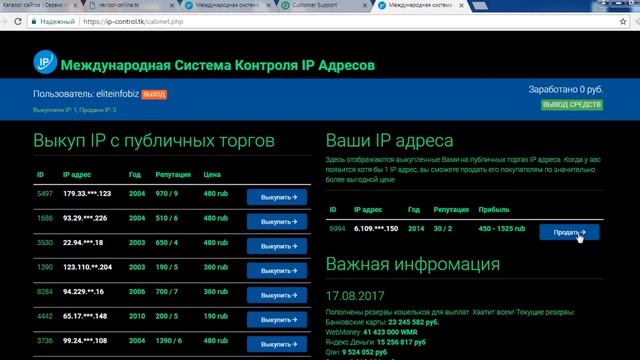
Task: Click username eliteinfobiz
Action: coord(118,94)
